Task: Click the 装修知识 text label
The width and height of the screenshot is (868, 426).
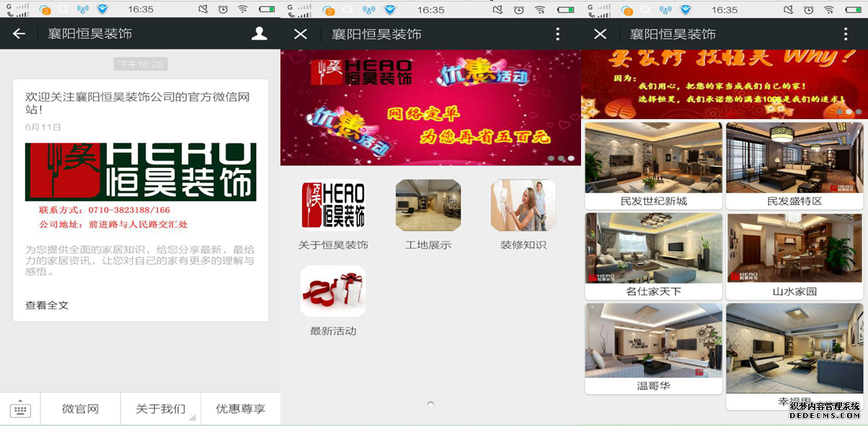Action: 523,245
